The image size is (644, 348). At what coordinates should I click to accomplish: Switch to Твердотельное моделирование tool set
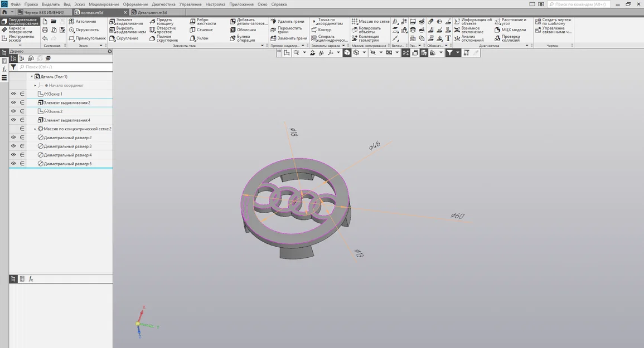pyautogui.click(x=20, y=21)
